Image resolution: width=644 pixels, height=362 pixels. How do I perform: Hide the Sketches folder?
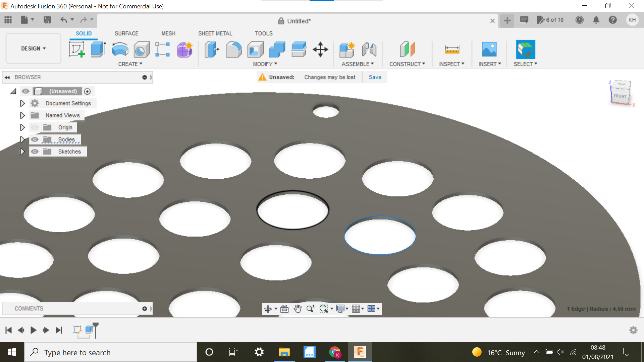click(x=35, y=152)
